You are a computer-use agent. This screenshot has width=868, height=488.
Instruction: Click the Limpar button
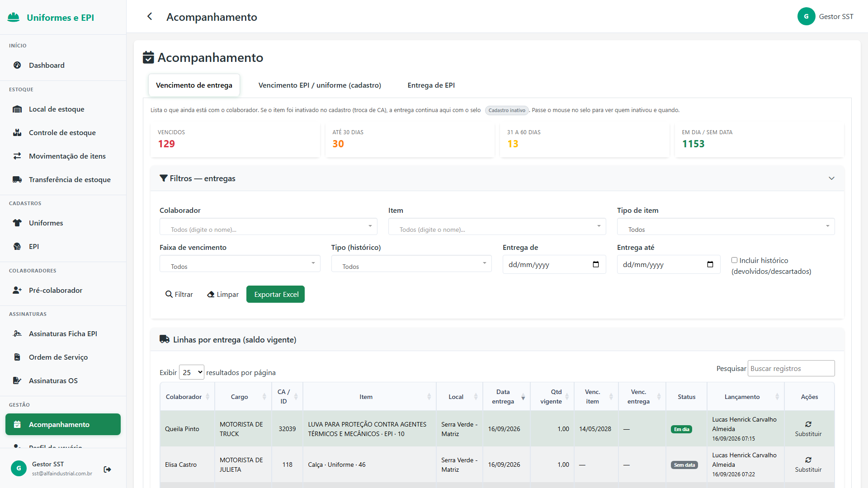pos(223,294)
